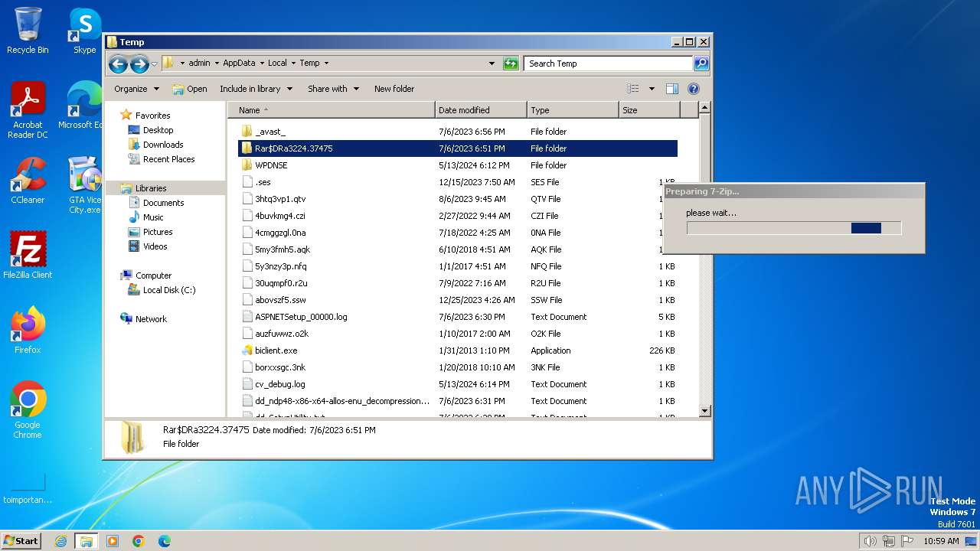
Task: Open the CCleaner desktop shortcut
Action: pos(28,181)
